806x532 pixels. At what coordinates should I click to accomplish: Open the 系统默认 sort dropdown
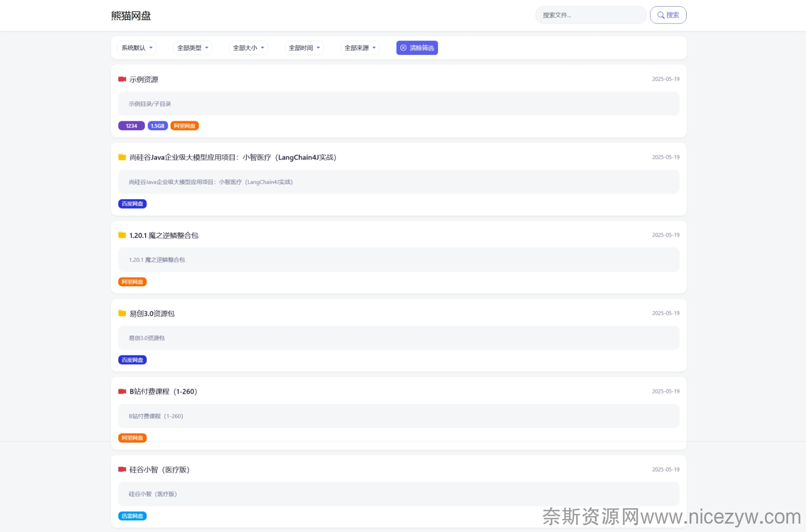137,48
